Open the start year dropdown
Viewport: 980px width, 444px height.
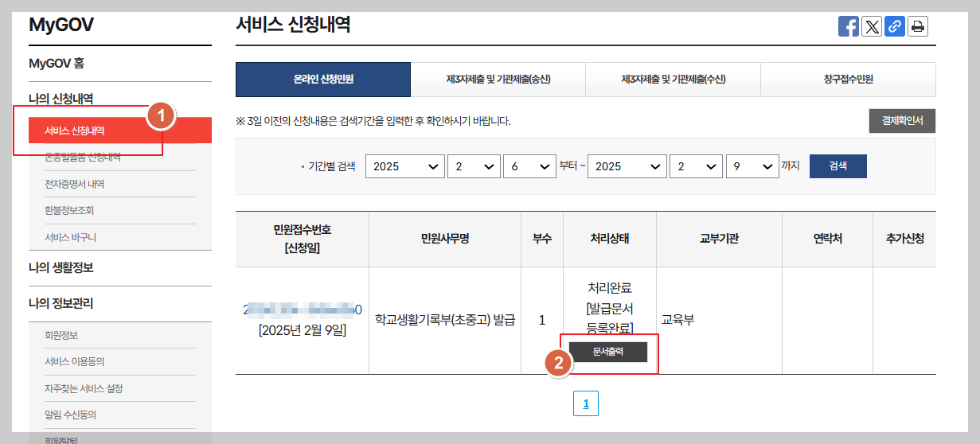point(405,166)
